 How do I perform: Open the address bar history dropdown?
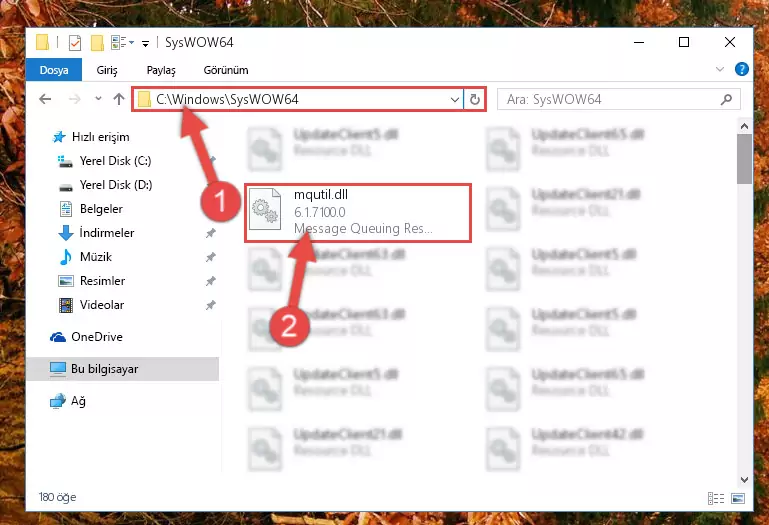point(455,100)
